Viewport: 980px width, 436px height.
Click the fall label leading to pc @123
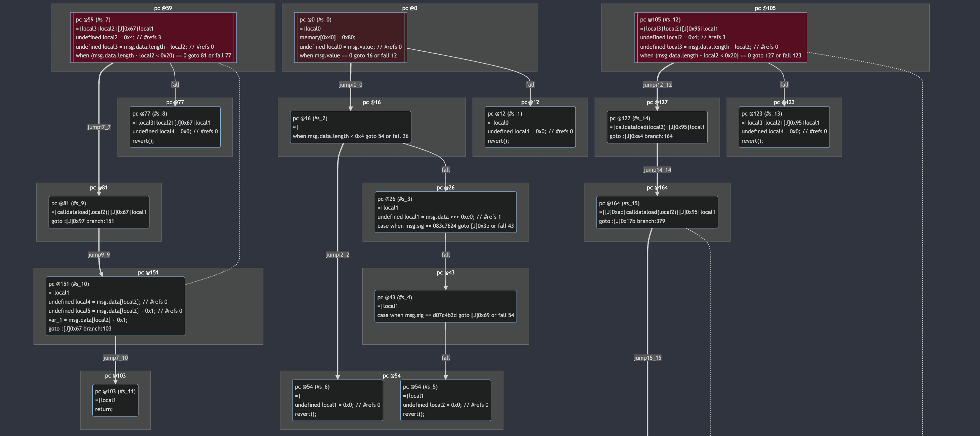[784, 84]
